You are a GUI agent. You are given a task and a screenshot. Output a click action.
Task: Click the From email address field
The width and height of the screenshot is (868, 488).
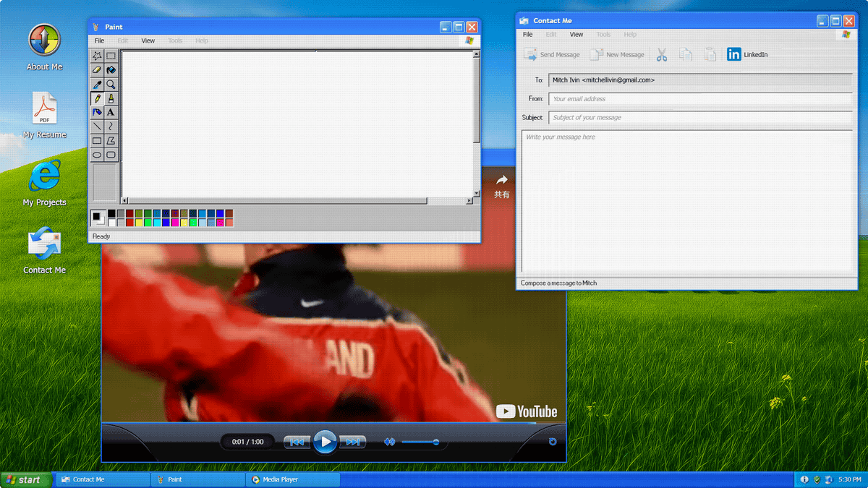699,99
